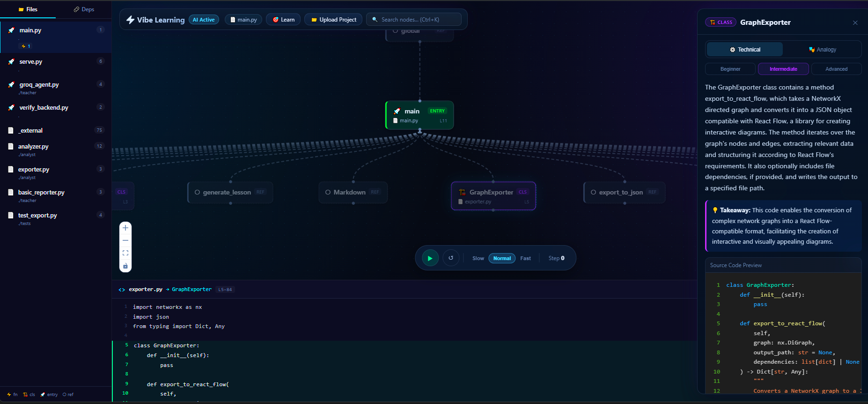Select the export_to_json node in the graph

pyautogui.click(x=625, y=192)
